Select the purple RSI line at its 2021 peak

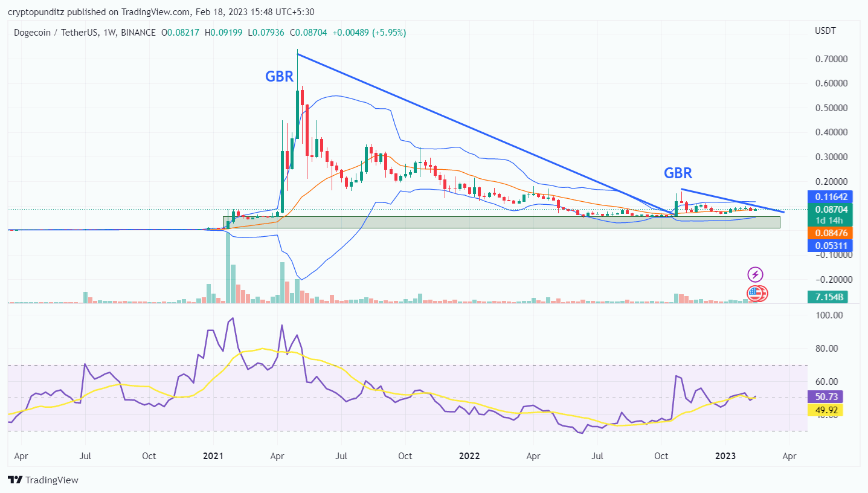[233, 319]
